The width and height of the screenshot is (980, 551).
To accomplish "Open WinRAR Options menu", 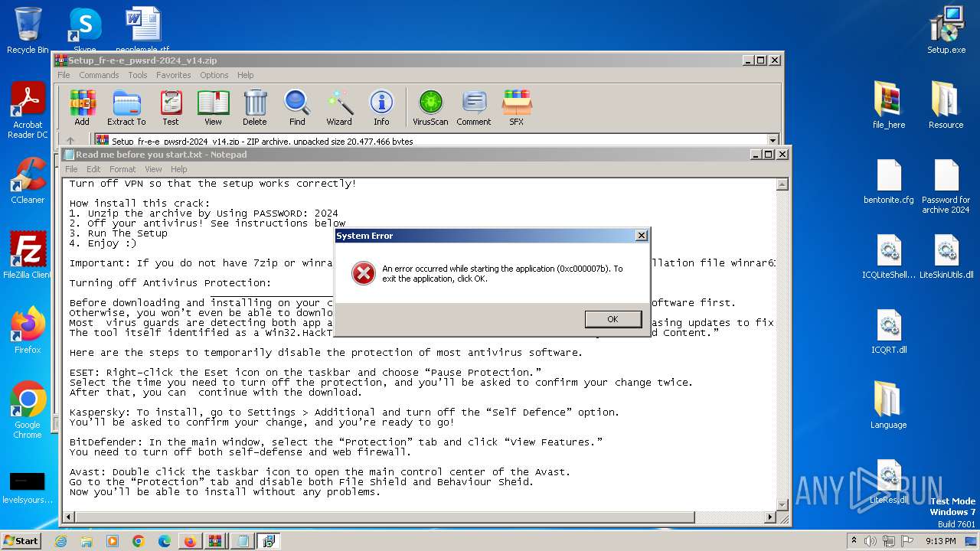I will click(214, 75).
